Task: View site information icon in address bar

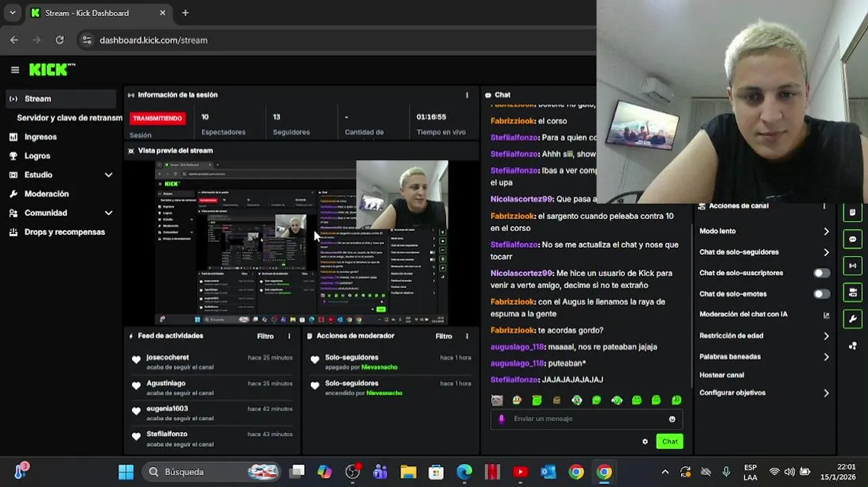Action: (87, 40)
